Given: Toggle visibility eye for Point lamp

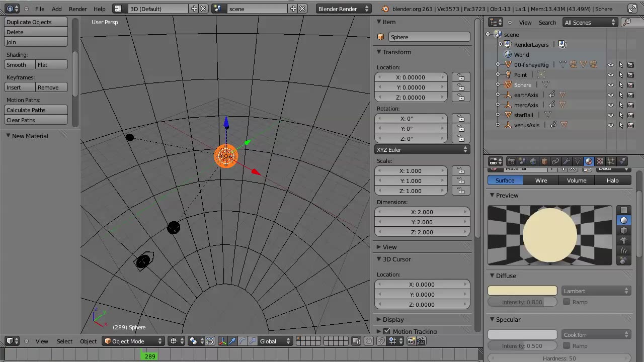Looking at the screenshot, I should point(611,75).
